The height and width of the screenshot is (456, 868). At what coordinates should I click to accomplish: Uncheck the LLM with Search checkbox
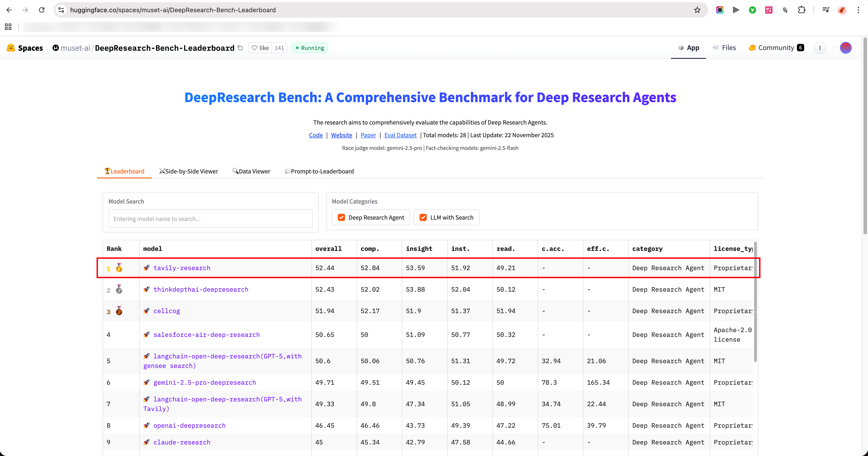(x=423, y=217)
